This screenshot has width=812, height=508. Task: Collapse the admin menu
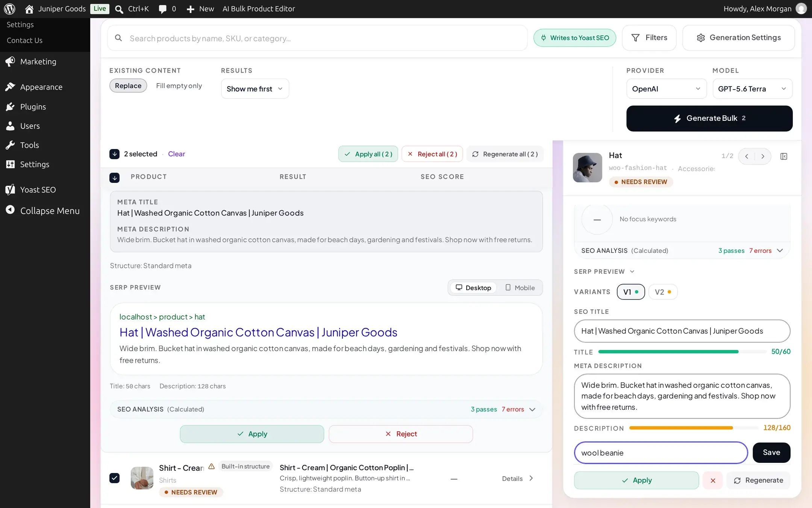click(45, 211)
